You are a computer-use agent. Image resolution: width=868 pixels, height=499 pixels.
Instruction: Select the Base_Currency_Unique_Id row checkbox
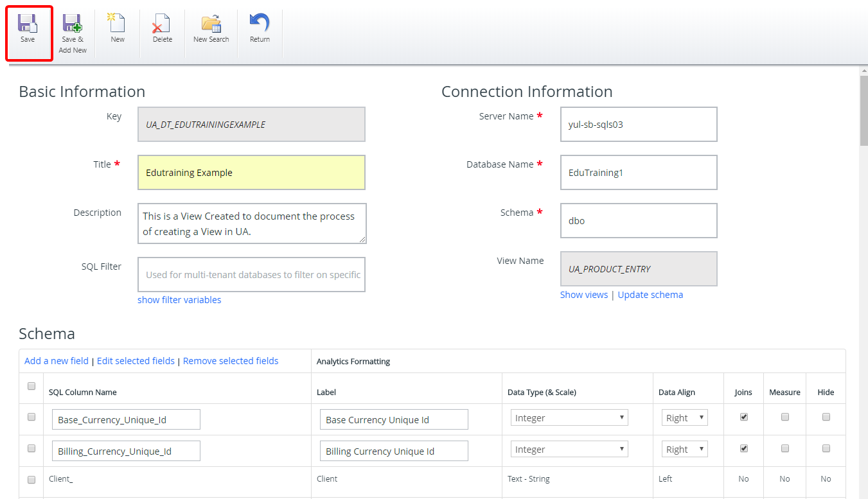[x=31, y=417]
